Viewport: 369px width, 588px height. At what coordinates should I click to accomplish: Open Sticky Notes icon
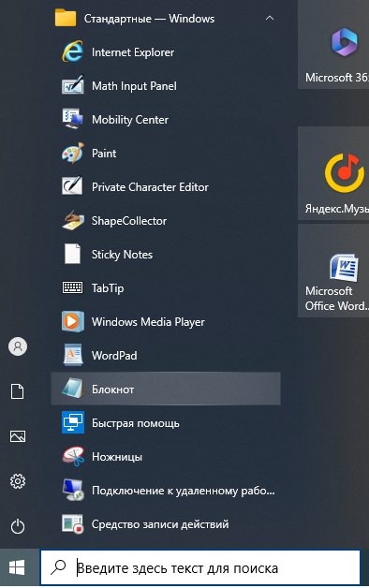72,255
